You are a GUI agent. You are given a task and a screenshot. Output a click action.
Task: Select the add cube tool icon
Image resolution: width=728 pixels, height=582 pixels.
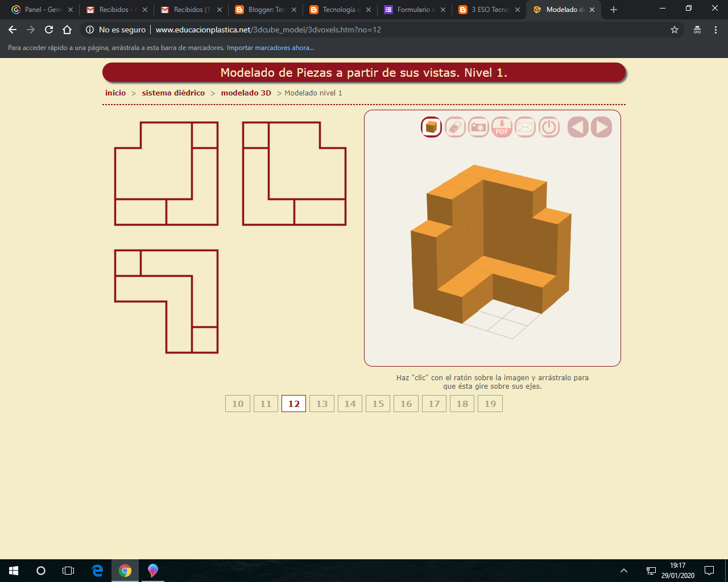tap(431, 127)
